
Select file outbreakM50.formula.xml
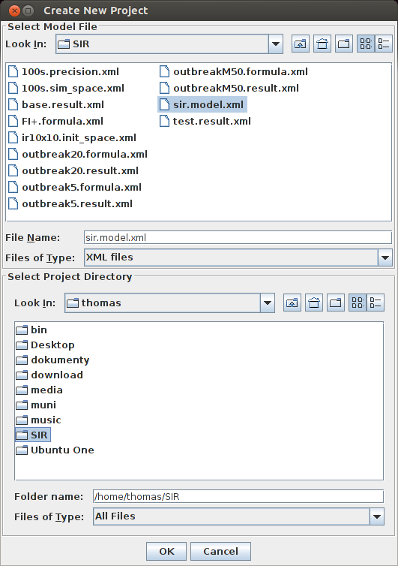(234, 71)
